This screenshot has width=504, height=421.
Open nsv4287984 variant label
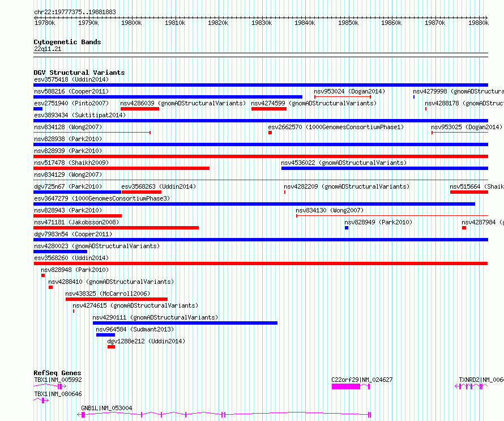[x=483, y=222]
